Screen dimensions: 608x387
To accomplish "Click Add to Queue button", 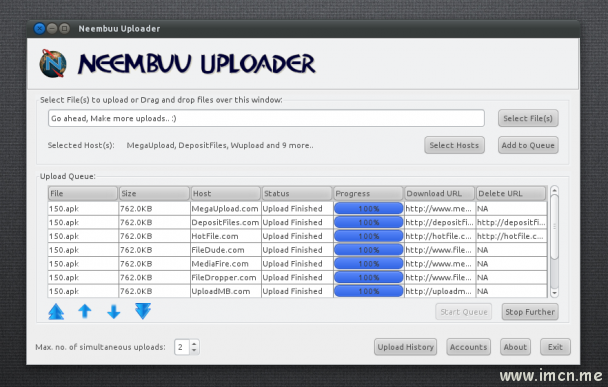I will 528,145.
